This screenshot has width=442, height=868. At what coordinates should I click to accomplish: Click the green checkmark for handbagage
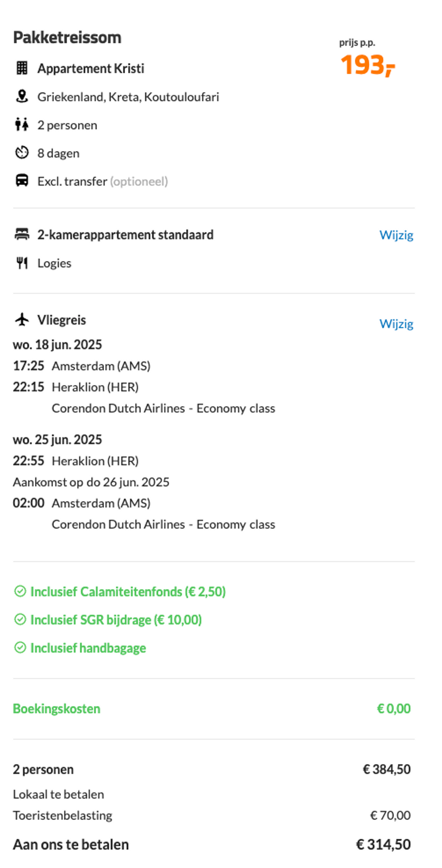(20, 647)
